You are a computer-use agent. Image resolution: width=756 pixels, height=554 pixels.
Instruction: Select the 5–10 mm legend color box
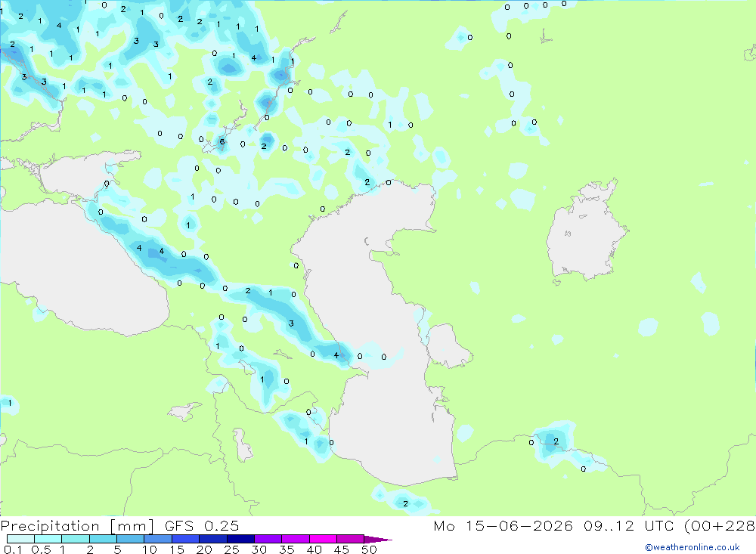(x=131, y=539)
